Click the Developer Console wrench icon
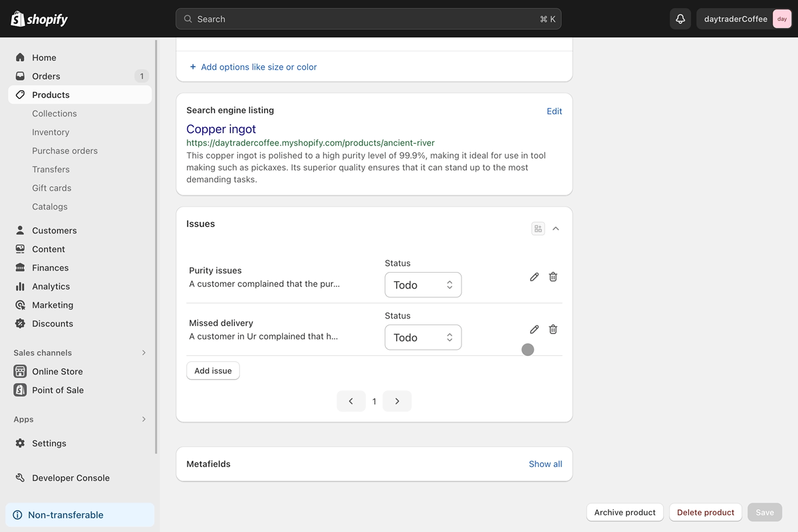 (20, 478)
